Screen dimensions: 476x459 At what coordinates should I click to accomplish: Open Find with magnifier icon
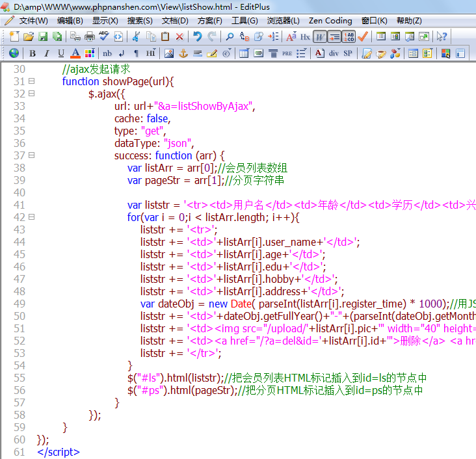[230, 36]
